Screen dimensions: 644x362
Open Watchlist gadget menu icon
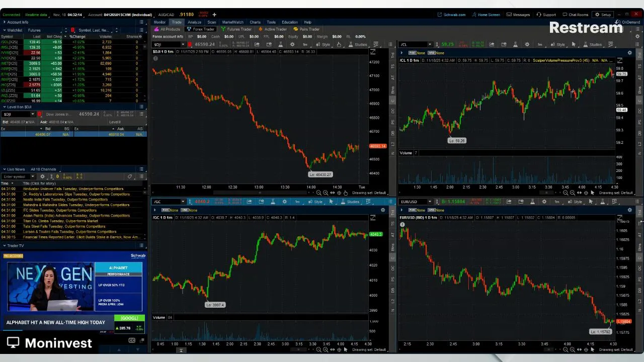click(x=141, y=30)
